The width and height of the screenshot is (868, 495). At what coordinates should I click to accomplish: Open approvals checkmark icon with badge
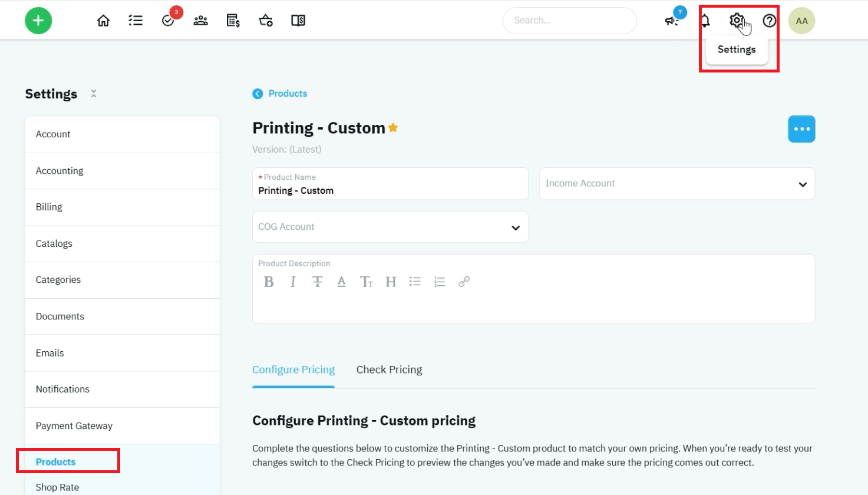pyautogui.click(x=169, y=21)
